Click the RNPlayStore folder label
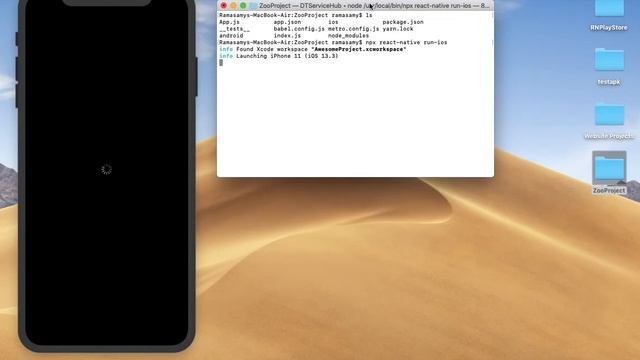640x360 pixels. 609,28
